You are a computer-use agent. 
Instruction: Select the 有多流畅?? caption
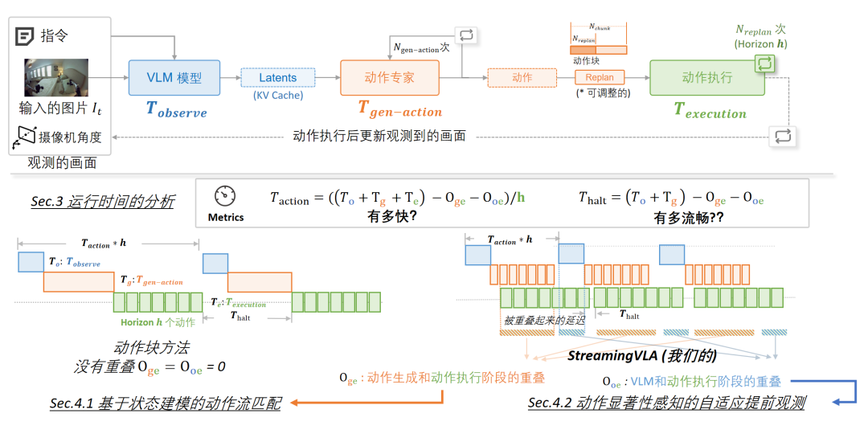pos(689,218)
